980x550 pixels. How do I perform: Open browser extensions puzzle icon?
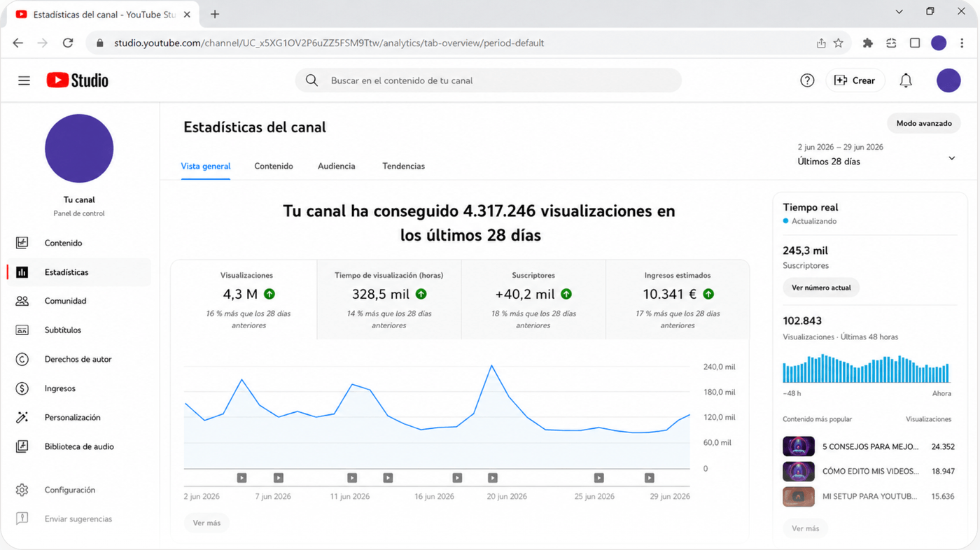[x=868, y=43]
